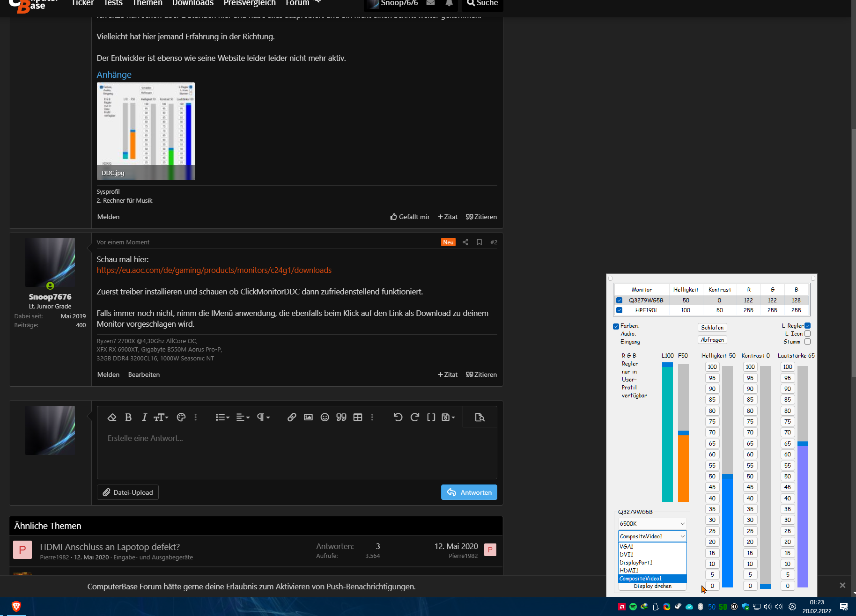Open text color palette icon in editor
This screenshot has width=856, height=616.
click(181, 417)
